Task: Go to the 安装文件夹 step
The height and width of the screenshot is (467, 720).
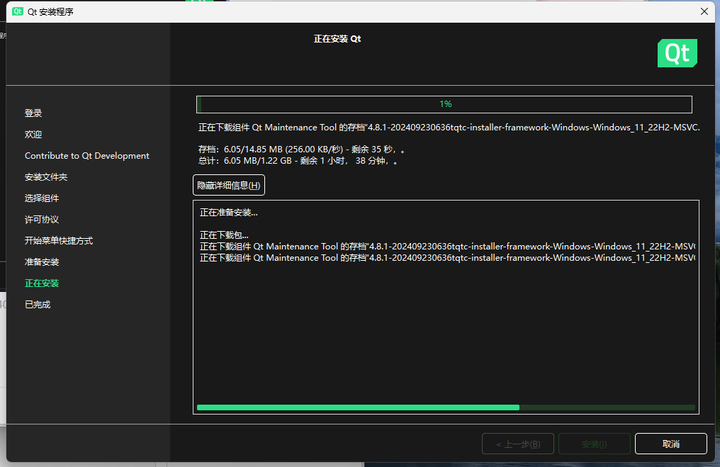Action: [46, 177]
